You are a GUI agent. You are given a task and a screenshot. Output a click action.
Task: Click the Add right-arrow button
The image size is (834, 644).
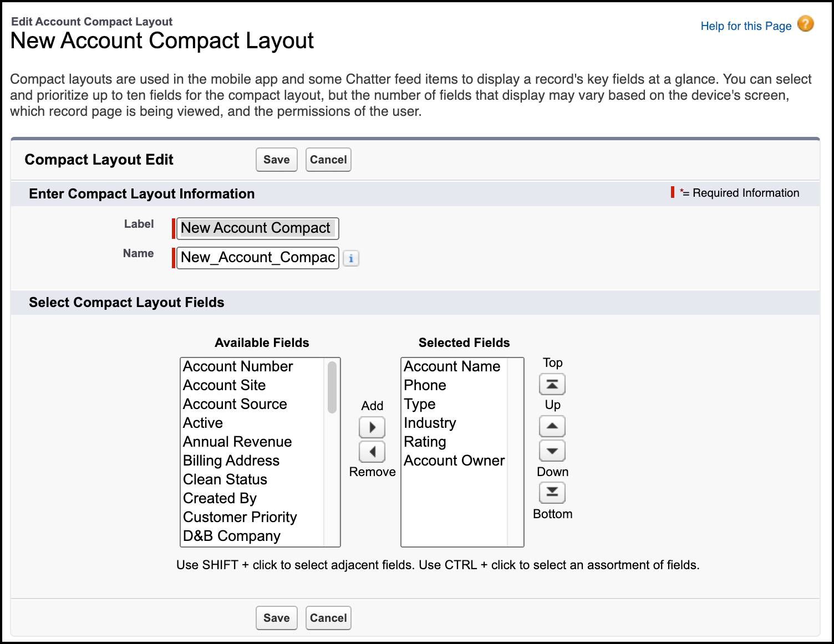372,427
